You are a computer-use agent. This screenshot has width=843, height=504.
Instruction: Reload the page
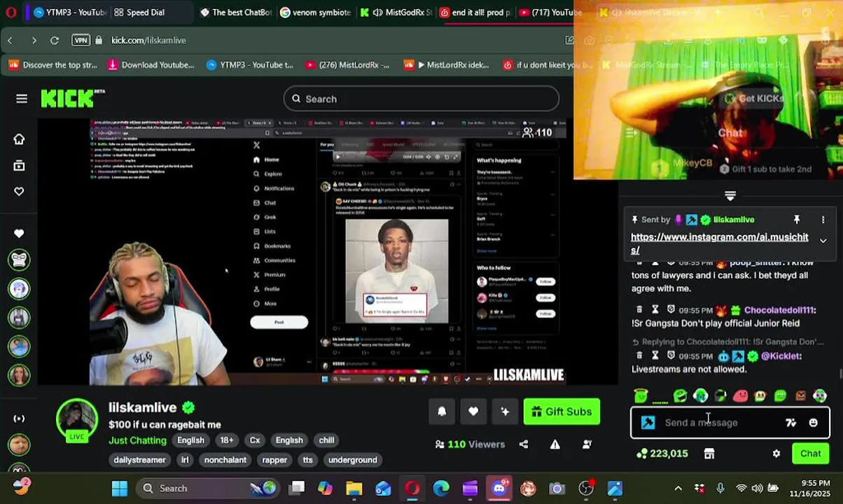(54, 41)
